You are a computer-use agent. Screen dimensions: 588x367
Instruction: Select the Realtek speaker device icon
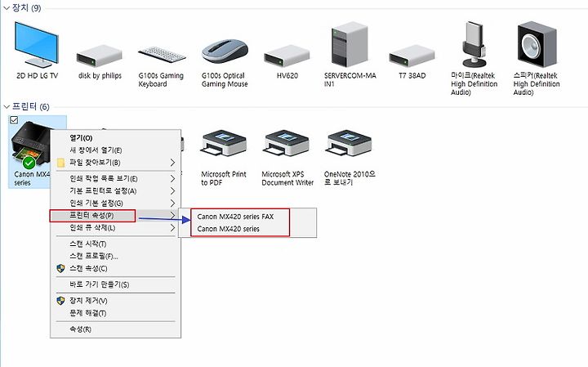point(537,44)
